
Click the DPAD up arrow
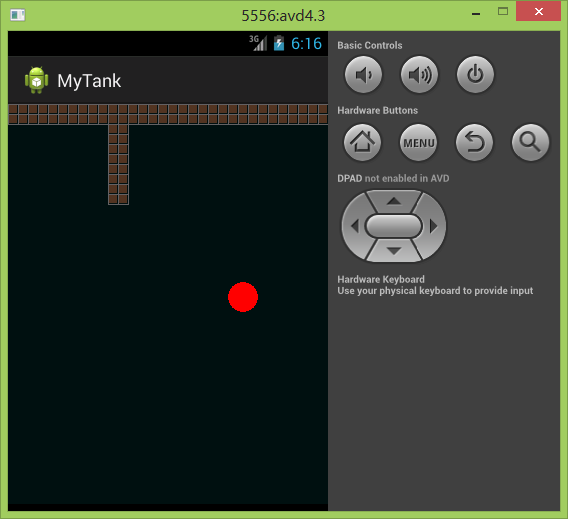[x=394, y=201]
